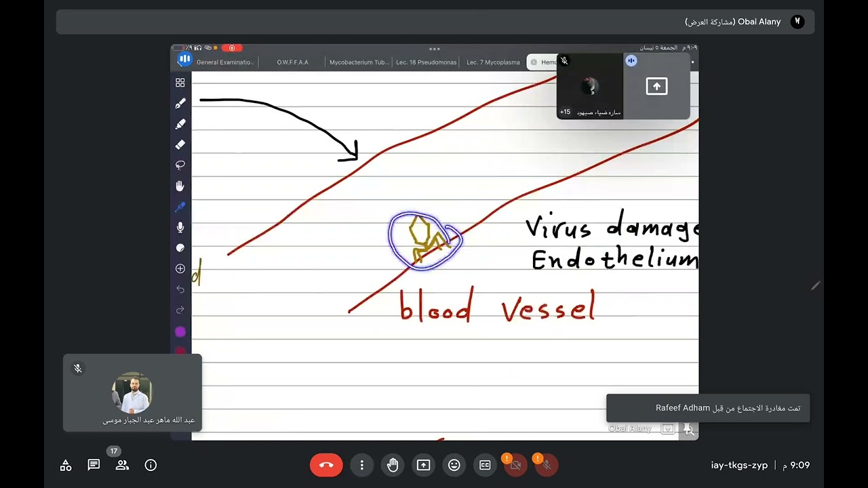Switch to Lec. 18 Pseudomonas tab
Image resolution: width=868 pixels, height=488 pixels.
pyautogui.click(x=426, y=62)
